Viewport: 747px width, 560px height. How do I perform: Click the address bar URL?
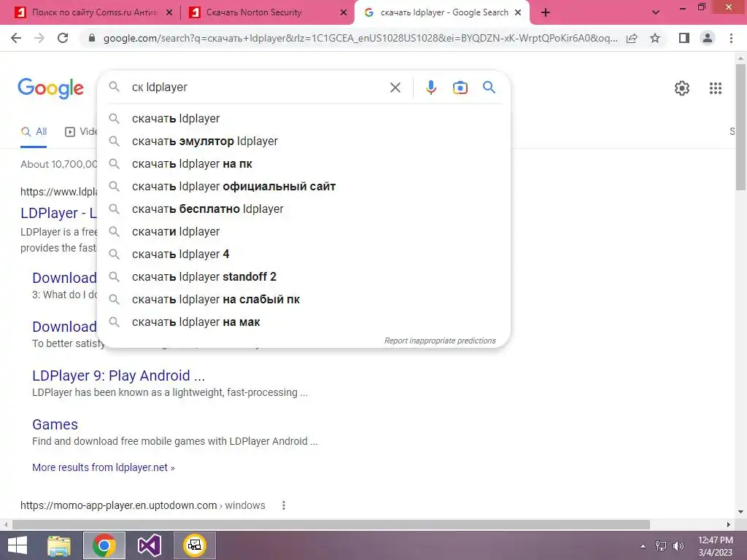click(360, 38)
